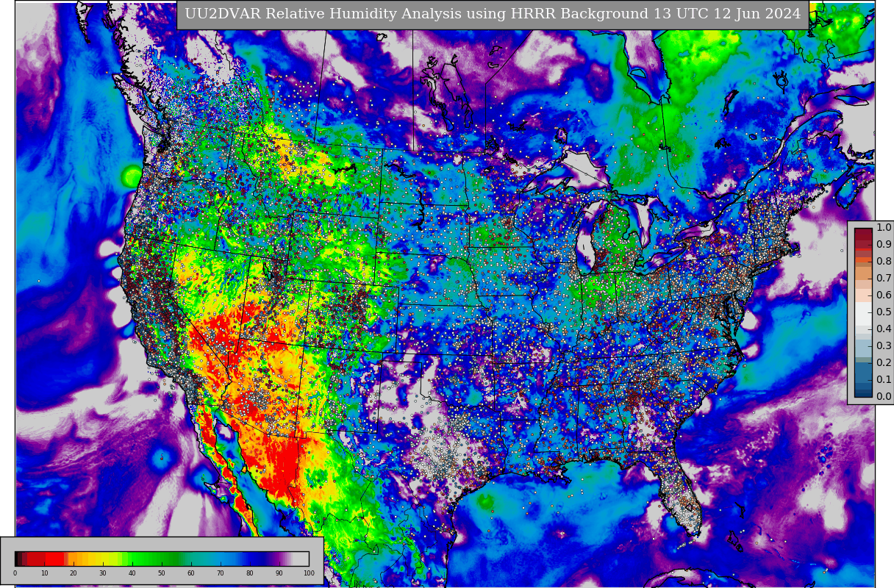Screen dimensions: 894x588
Task: Pick the bright red band on humidity colorbar
Action: [54, 559]
